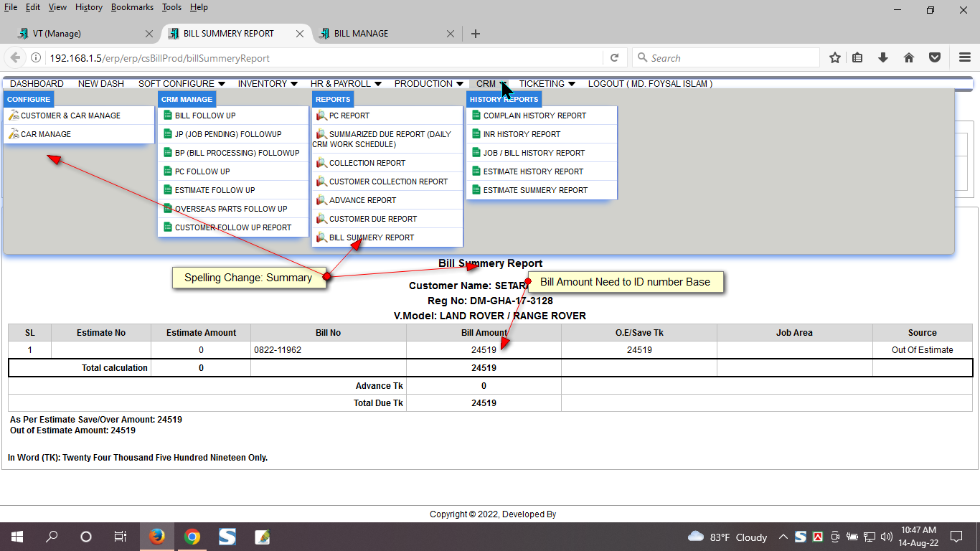Open PC REPORT under Reports
Screen dimensions: 980x551
click(x=387, y=116)
